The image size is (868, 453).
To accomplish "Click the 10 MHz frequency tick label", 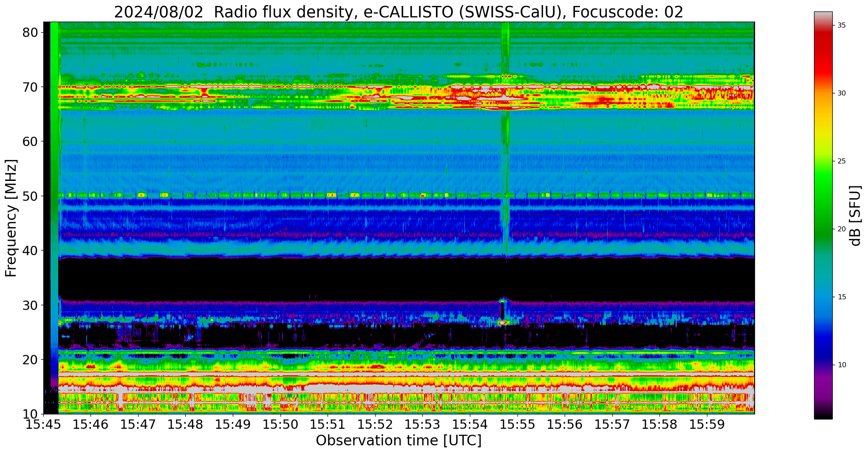I will pos(31,414).
